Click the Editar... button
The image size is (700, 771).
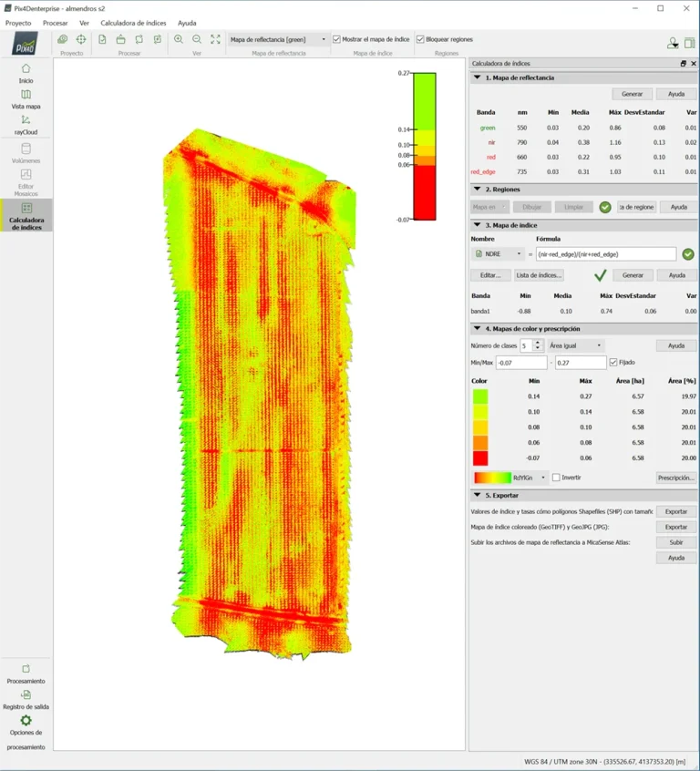[490, 275]
